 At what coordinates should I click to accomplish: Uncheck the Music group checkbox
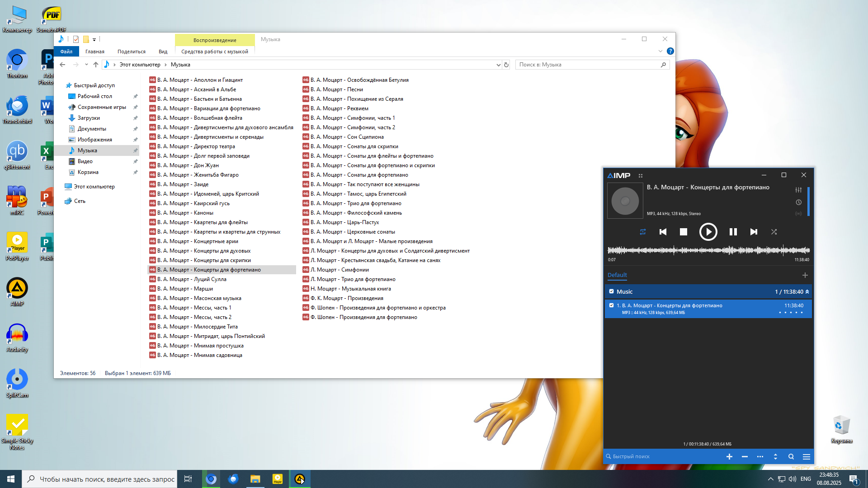click(611, 291)
